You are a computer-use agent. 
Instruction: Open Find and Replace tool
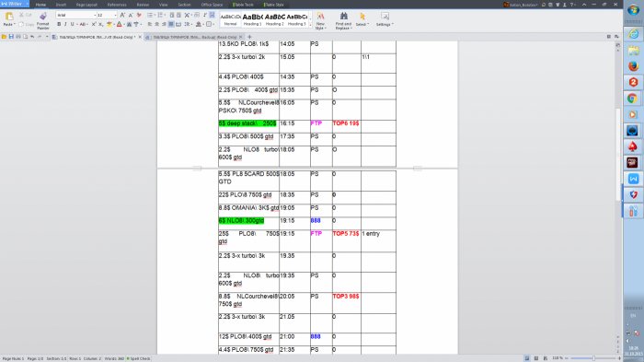click(x=343, y=20)
